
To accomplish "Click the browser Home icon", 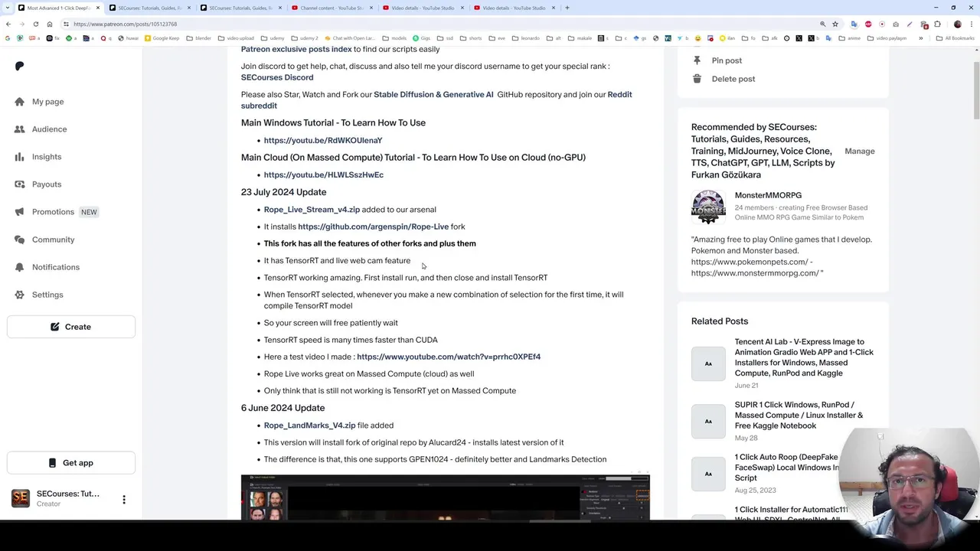I will pos(50,24).
